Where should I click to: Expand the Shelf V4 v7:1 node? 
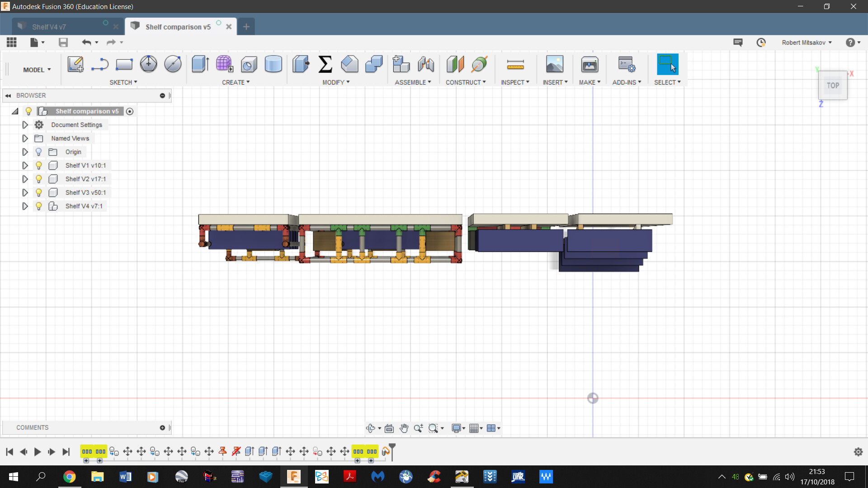(25, 206)
